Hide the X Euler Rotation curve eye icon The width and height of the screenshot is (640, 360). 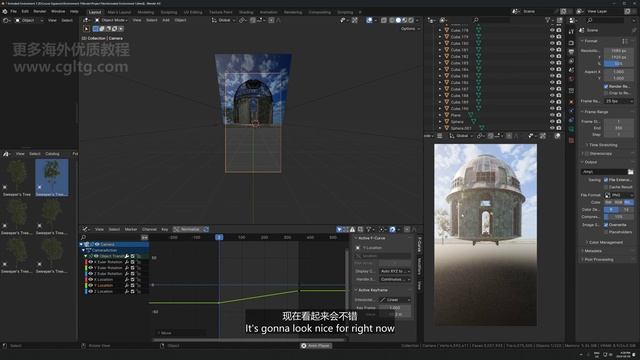(91, 262)
